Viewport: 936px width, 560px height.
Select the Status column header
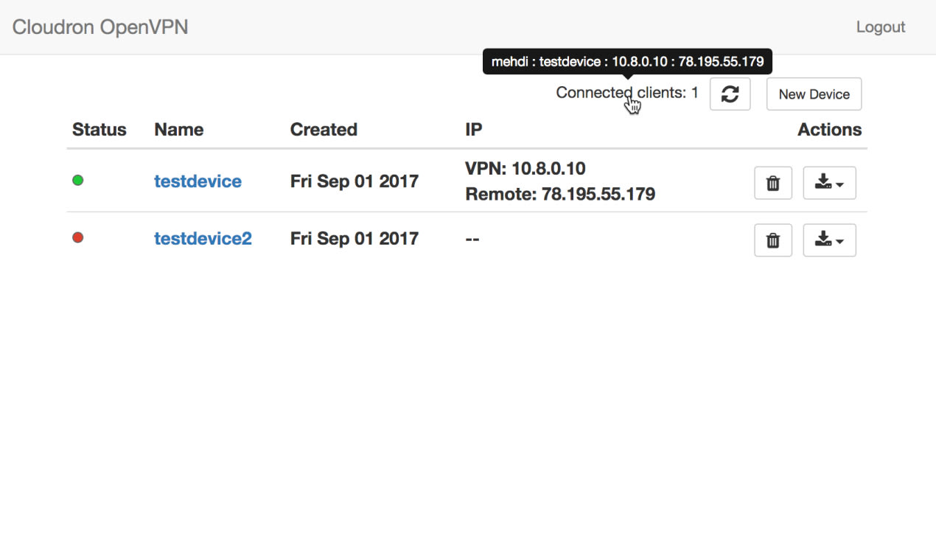click(x=99, y=129)
